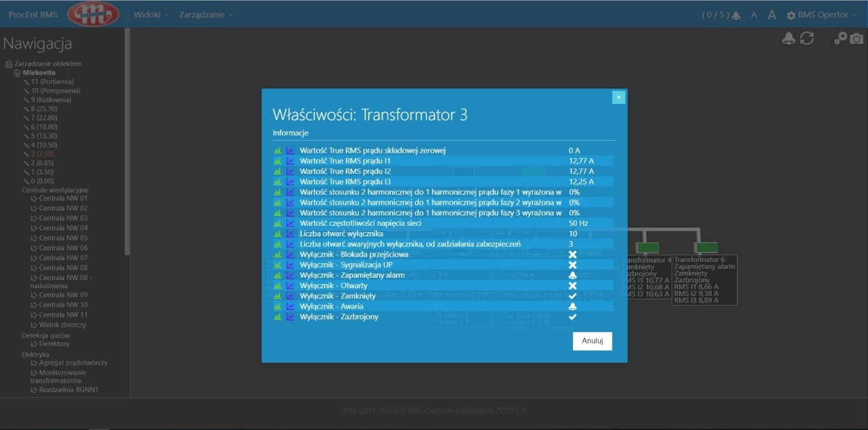Open bar chart for Sygnalizacja UP
Image resolution: width=868 pixels, height=430 pixels.
coord(278,265)
